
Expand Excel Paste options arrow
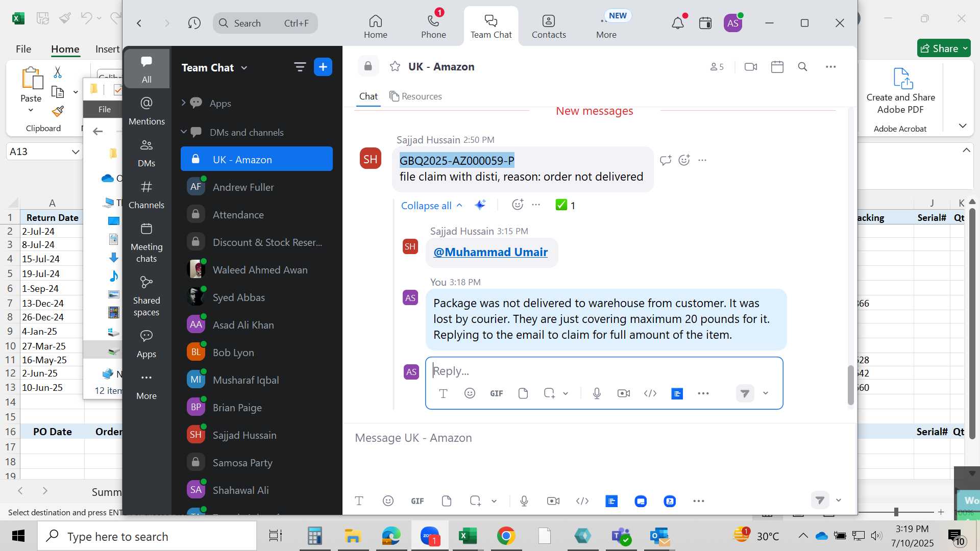[x=31, y=110]
